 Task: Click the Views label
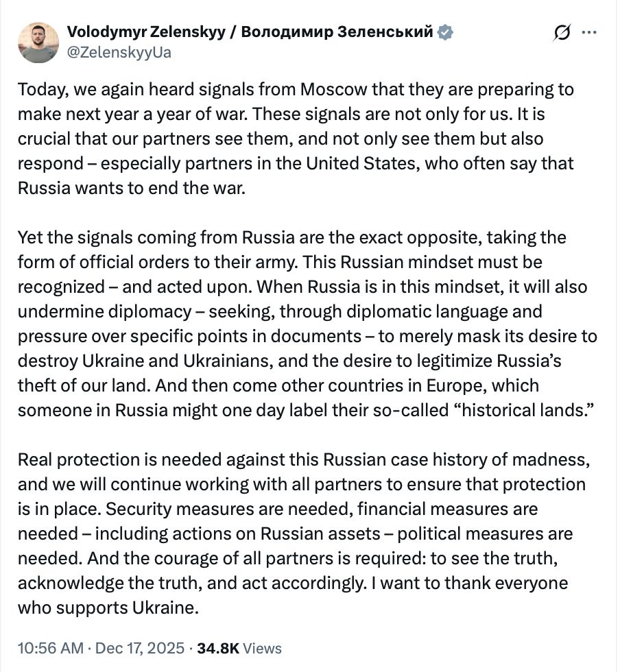click(263, 648)
